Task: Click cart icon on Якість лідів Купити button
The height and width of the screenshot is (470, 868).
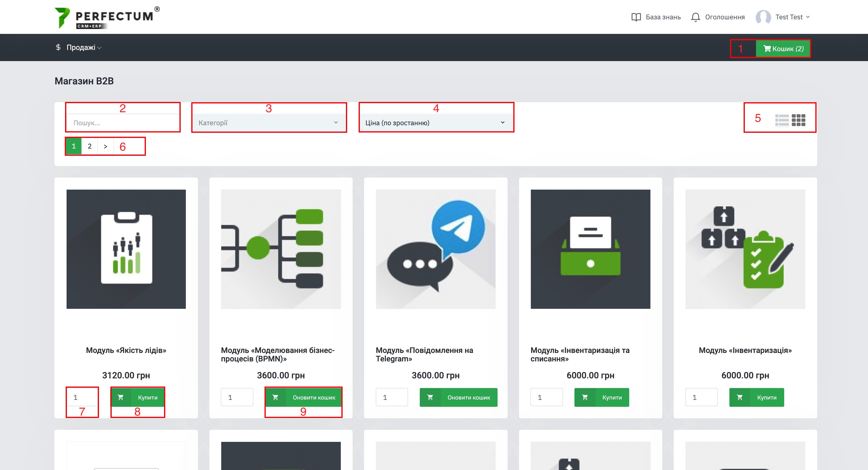Action: point(121,397)
